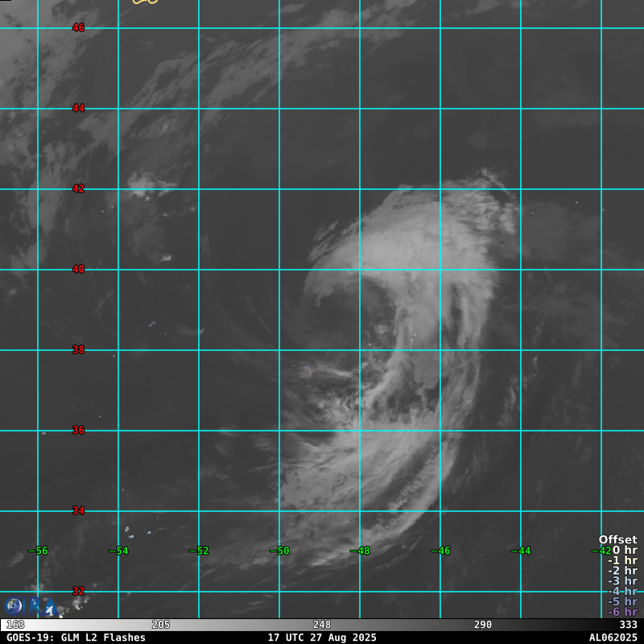Click the red 46 latitude label
644x644 pixels.
point(78,28)
